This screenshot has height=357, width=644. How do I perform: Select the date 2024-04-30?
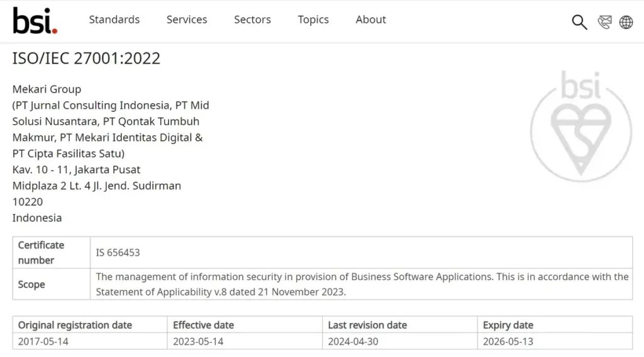[353, 341]
